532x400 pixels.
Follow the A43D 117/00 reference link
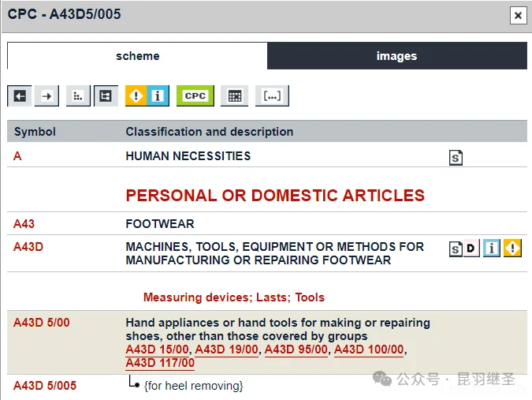click(x=160, y=363)
